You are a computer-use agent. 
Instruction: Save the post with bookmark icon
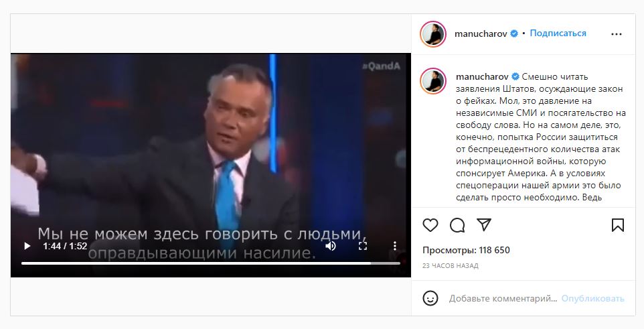618,225
